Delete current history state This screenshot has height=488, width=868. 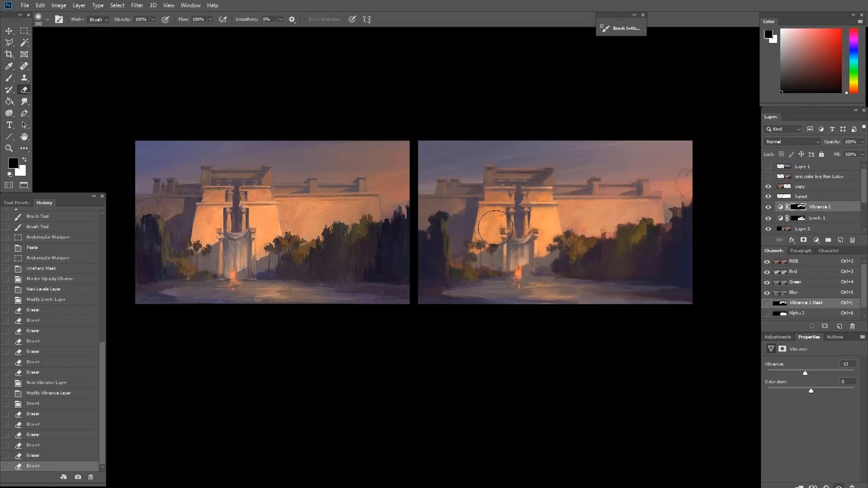pos(90,477)
